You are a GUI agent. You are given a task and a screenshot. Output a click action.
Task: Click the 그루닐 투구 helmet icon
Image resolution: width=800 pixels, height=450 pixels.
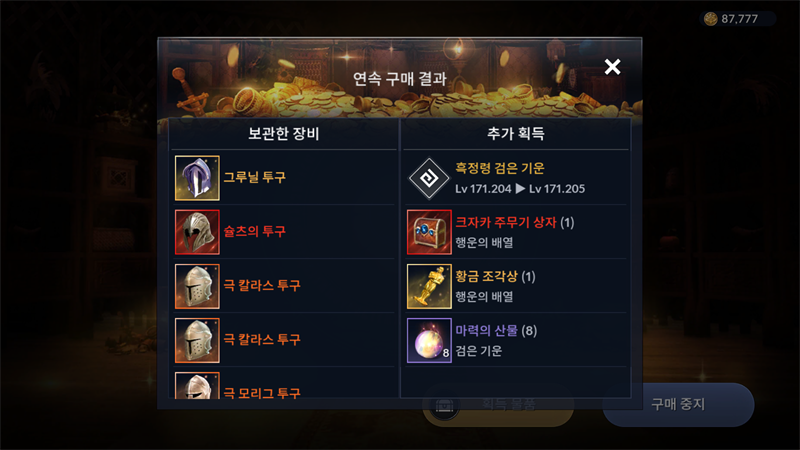[x=197, y=178]
